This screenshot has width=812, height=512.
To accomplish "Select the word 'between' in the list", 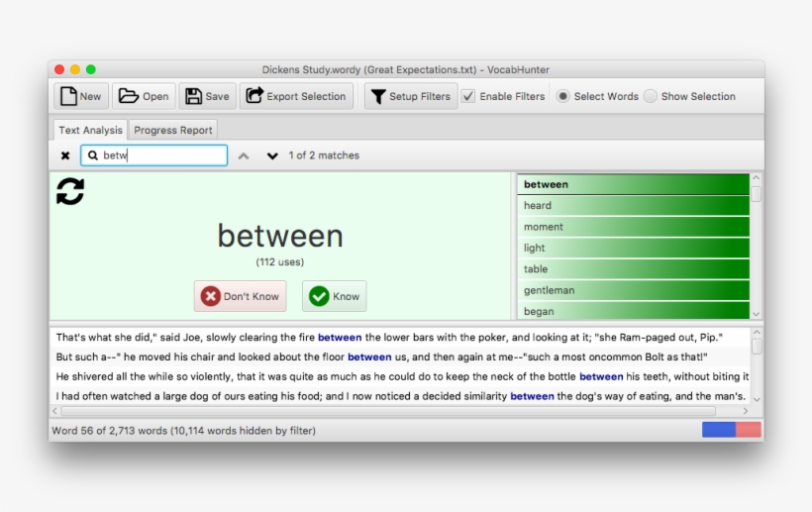I will point(633,184).
